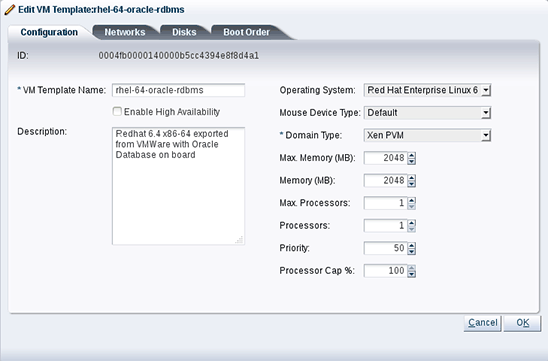This screenshot has height=361, width=548.
Task: Select the Configuration tab
Action: point(49,32)
